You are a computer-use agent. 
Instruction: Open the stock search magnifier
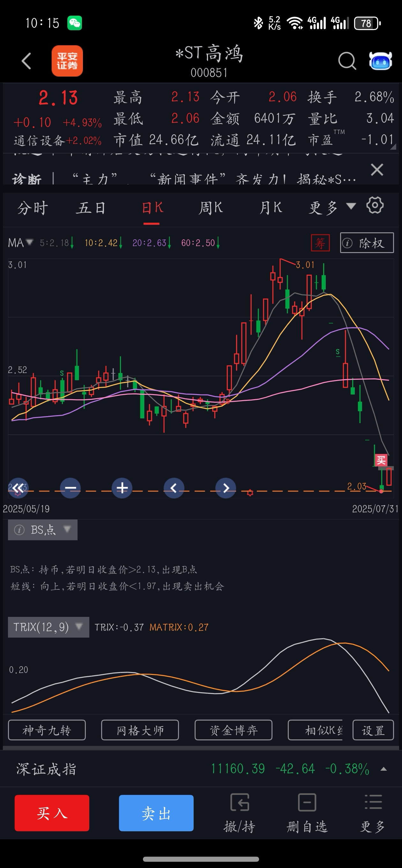coord(347,61)
